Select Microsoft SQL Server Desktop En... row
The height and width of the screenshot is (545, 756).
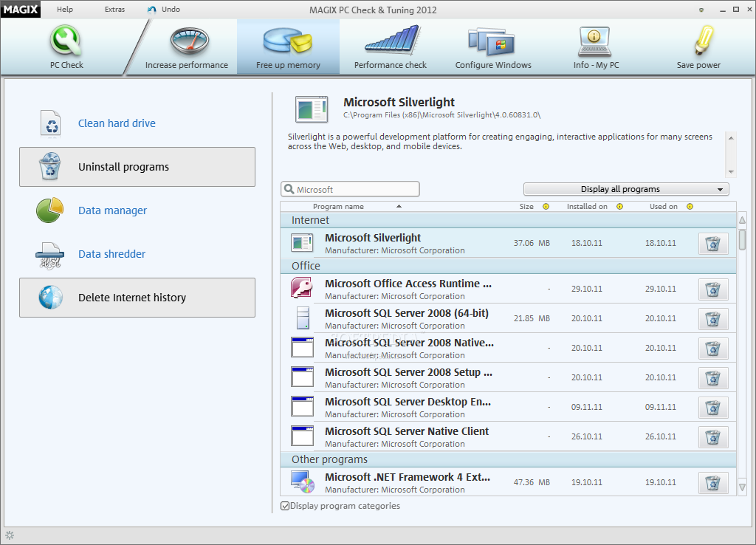coord(508,407)
